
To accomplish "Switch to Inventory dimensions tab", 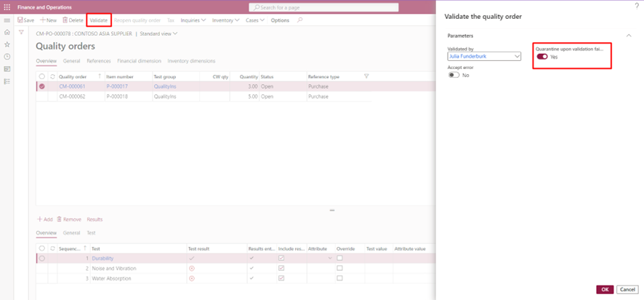I will tap(191, 61).
